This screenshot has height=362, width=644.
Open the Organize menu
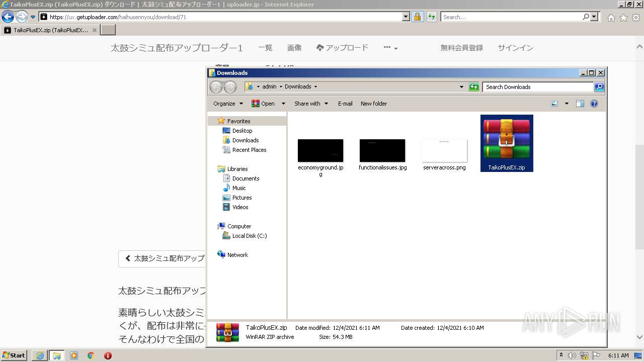228,104
